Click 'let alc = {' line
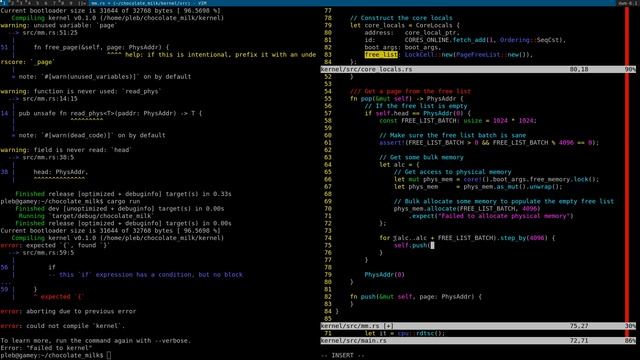Image resolution: width=640 pixels, height=360 pixels. click(399, 165)
